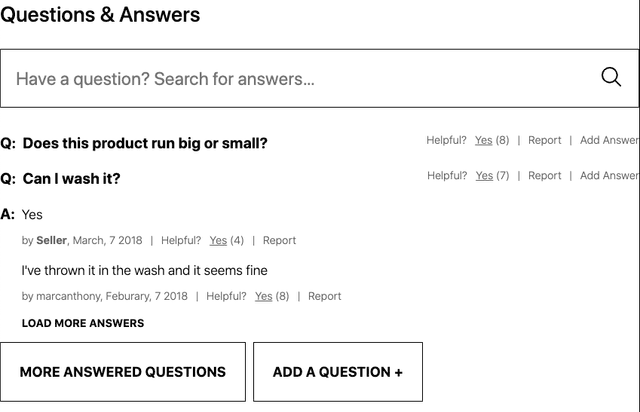The width and height of the screenshot is (640, 412).
Task: Click the Seller author name
Action: tap(51, 241)
